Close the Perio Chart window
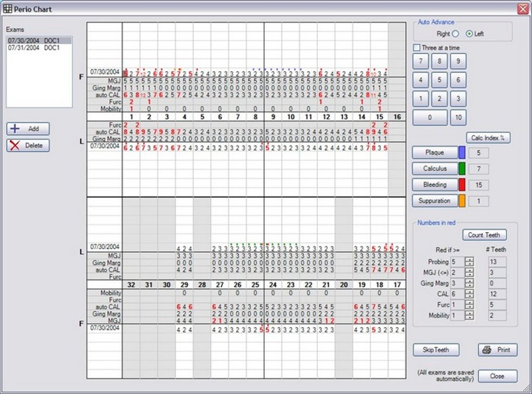 pyautogui.click(x=523, y=9)
